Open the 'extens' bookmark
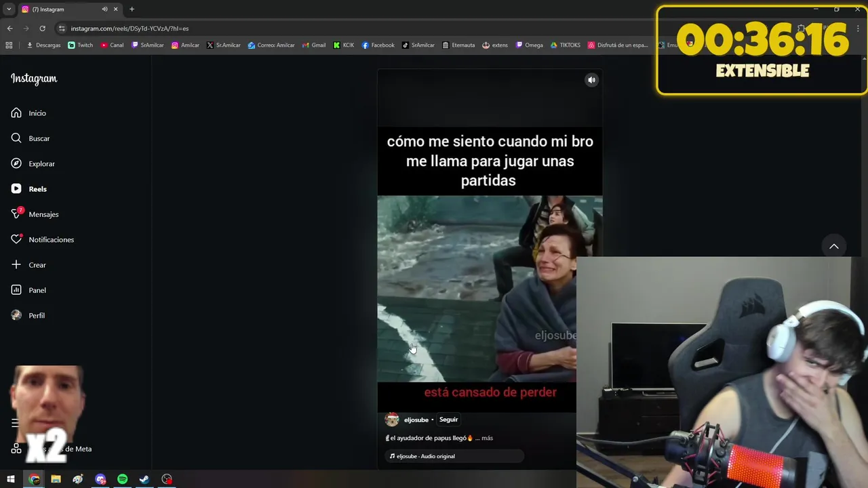This screenshot has height=488, width=868. click(x=494, y=45)
